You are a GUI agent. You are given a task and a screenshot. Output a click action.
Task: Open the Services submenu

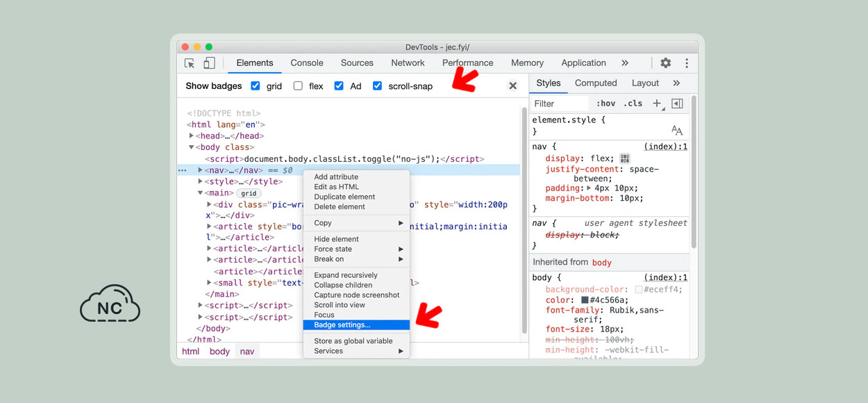click(357, 351)
